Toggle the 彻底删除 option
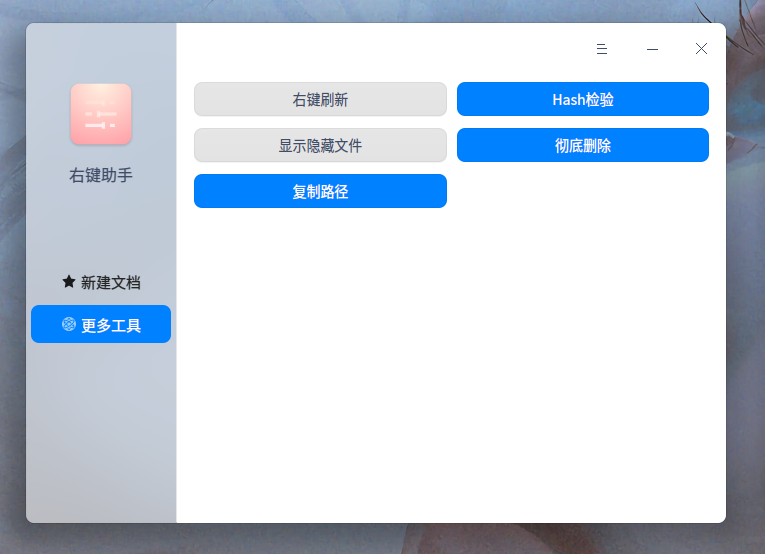This screenshot has width=765, height=554. pyautogui.click(x=583, y=145)
